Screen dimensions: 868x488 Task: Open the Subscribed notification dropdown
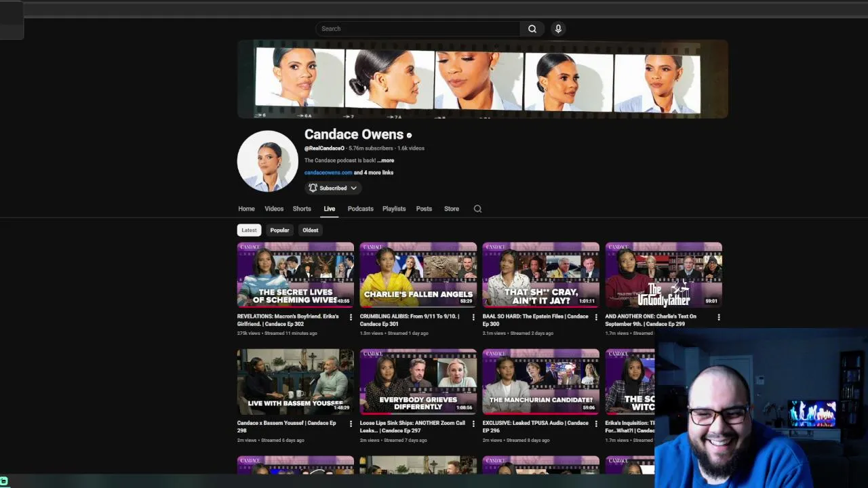tap(332, 188)
